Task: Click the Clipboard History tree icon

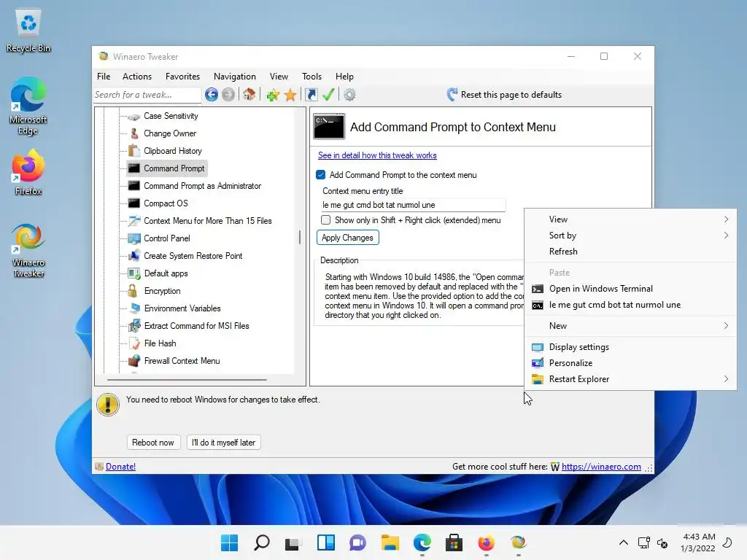Action: [134, 151]
